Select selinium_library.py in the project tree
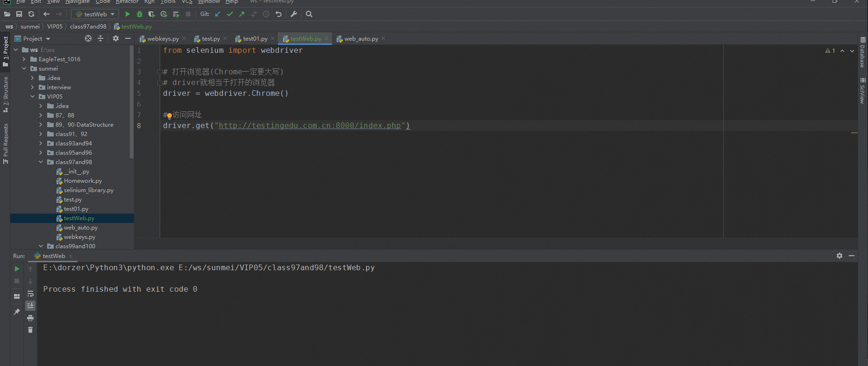 coord(89,190)
